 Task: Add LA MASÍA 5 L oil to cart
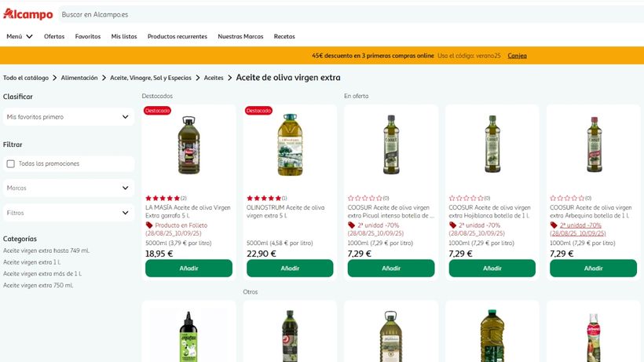coord(188,269)
